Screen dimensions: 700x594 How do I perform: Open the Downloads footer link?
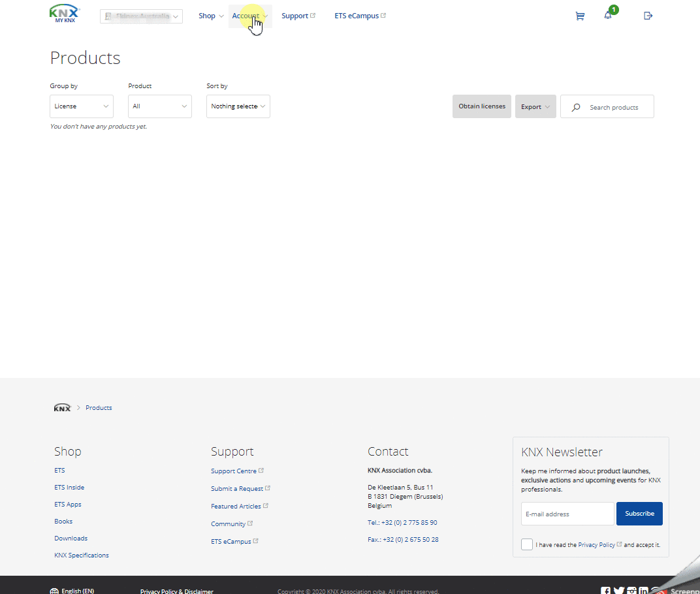[x=71, y=539]
